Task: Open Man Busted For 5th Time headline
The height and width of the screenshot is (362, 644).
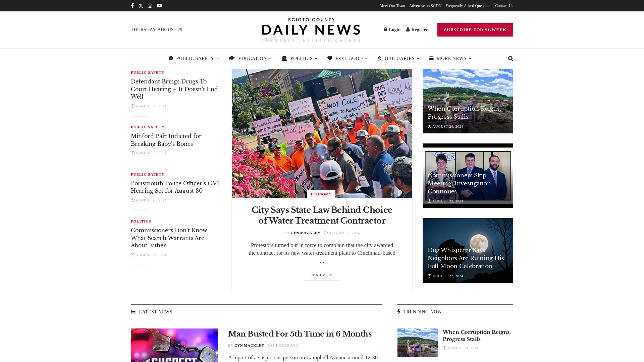Action: point(300,334)
